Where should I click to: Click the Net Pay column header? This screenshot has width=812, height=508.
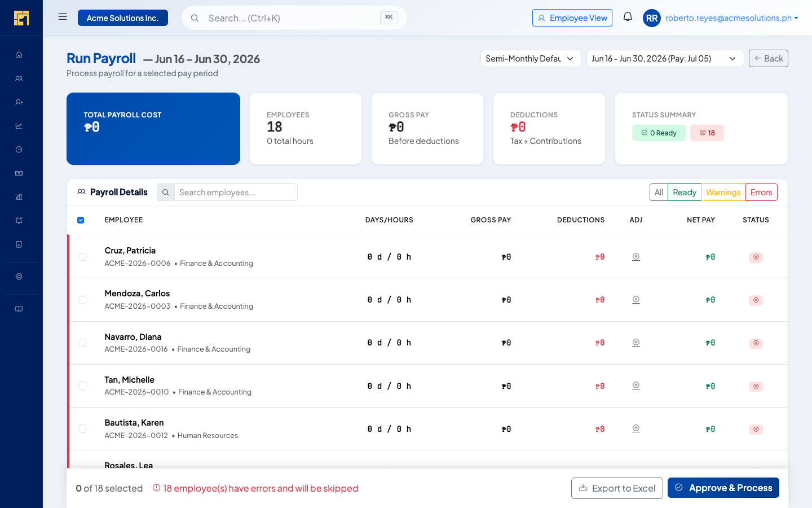[701, 220]
